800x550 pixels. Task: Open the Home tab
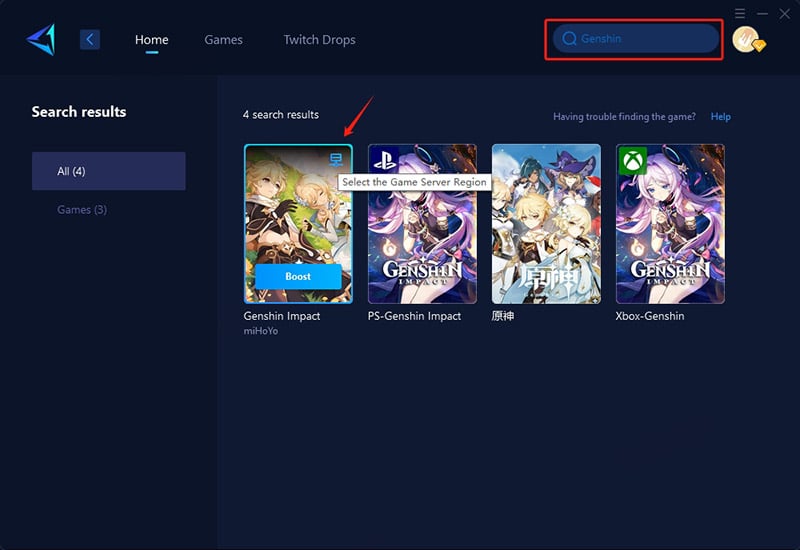[x=152, y=40]
